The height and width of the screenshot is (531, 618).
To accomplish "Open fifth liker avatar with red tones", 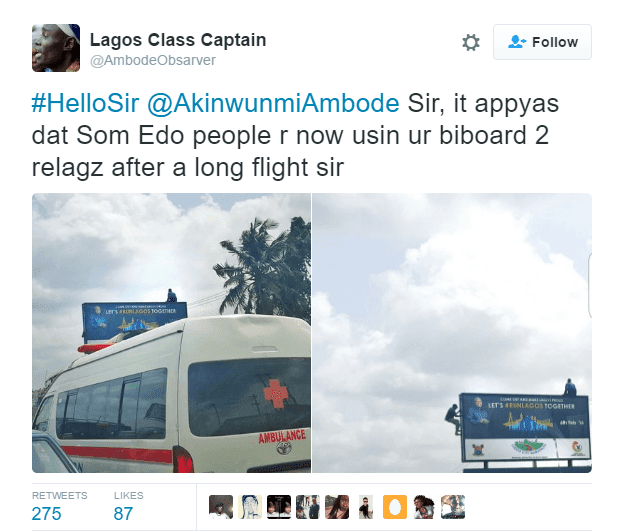I will coord(337,507).
